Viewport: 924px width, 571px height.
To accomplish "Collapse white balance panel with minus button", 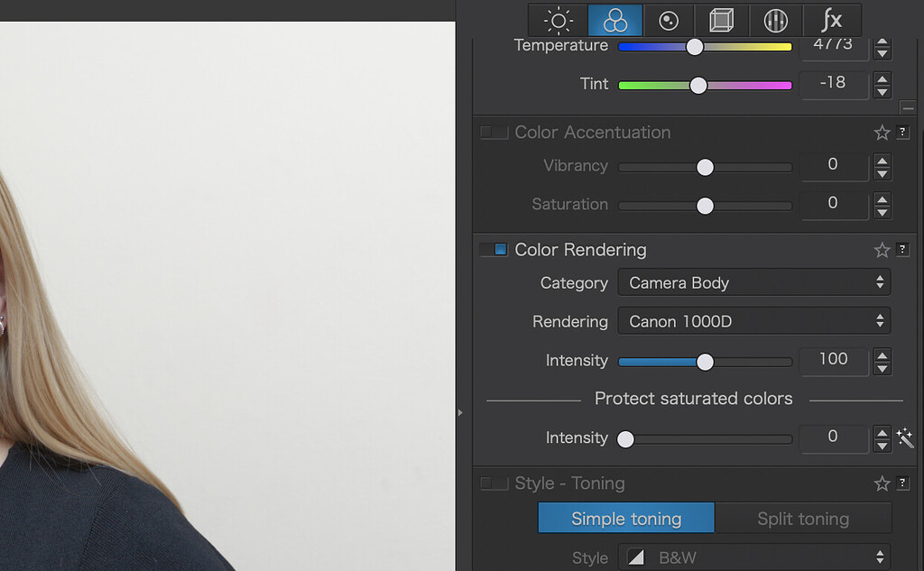I will [908, 108].
